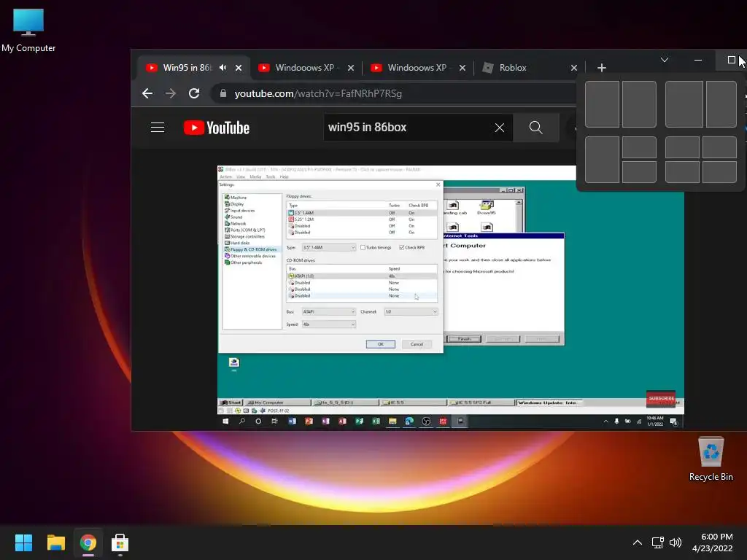Image resolution: width=747 pixels, height=560 pixels.
Task: View site information via lock icon
Action: (223, 93)
